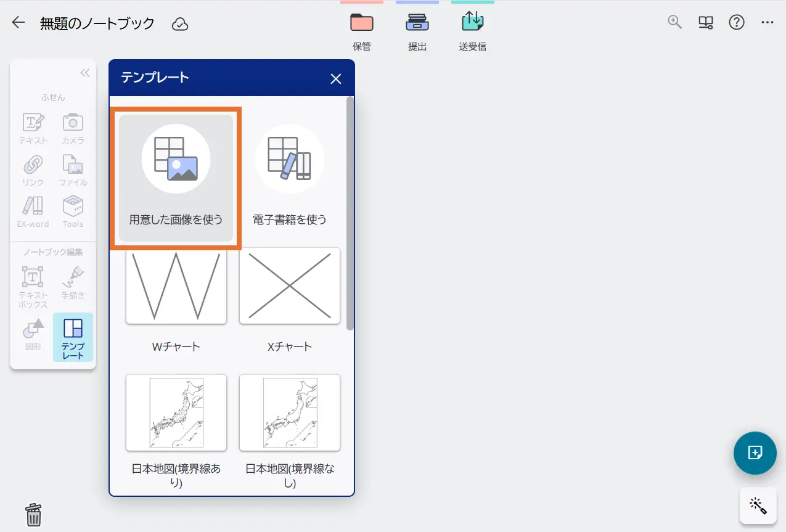Click the magic wand button
Screen dimensions: 786x532
(x=758, y=507)
